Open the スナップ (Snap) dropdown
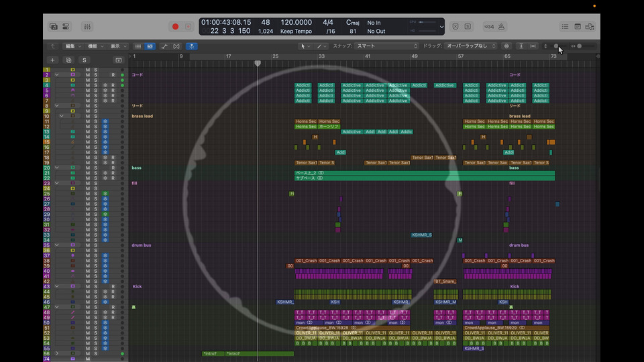Screen dimensions: 644x362 point(386,46)
